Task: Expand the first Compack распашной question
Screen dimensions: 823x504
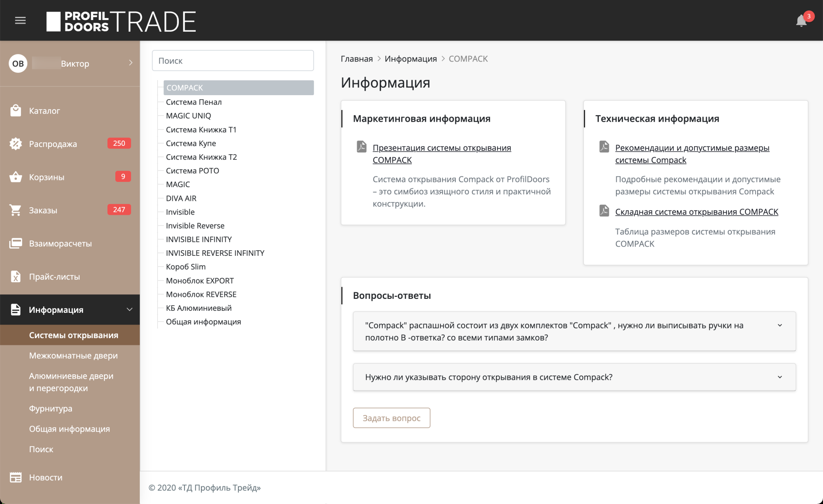Action: [x=780, y=325]
